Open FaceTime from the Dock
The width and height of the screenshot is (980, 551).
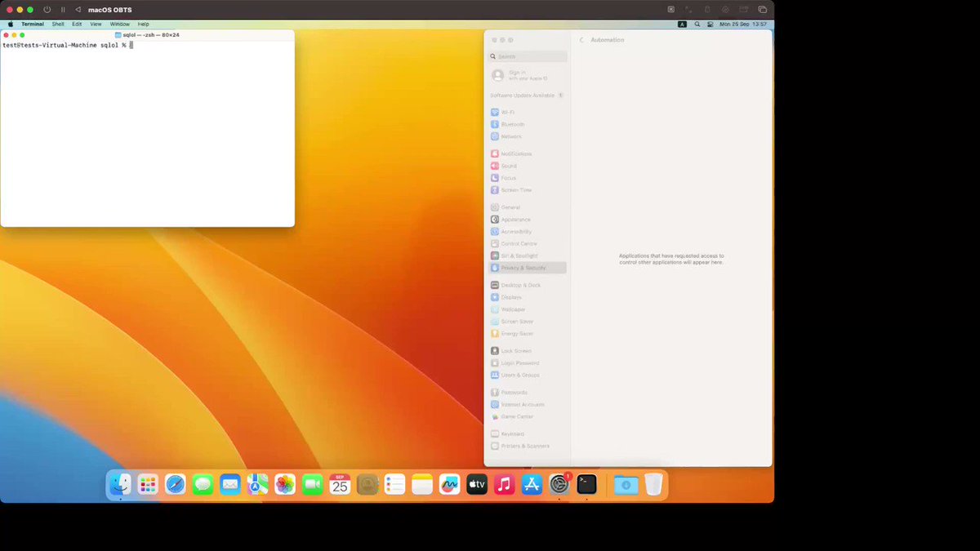[313, 485]
